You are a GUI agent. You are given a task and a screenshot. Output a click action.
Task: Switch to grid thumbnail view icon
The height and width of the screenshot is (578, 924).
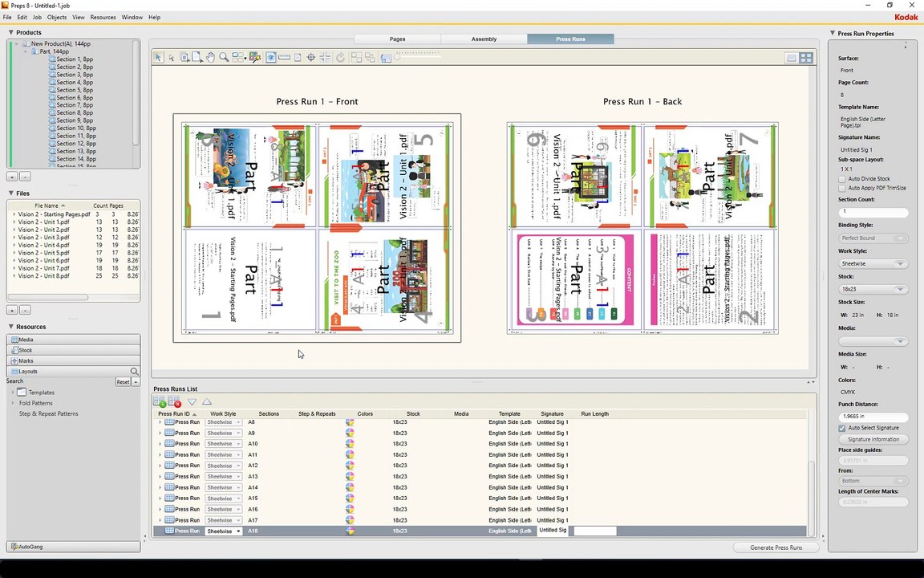[x=805, y=57]
